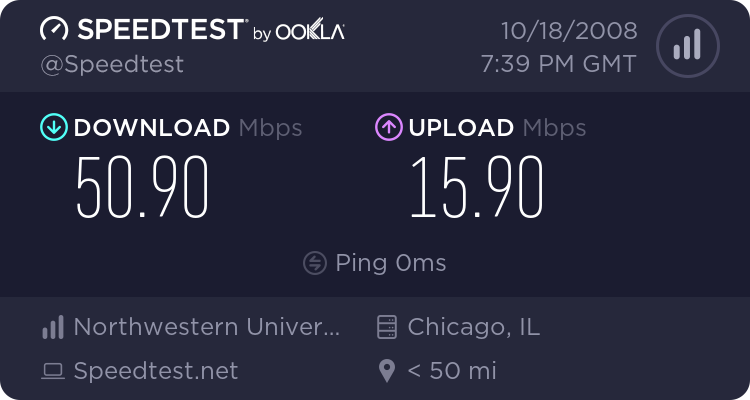
Task: Click the location pin icon
Action: point(386,372)
